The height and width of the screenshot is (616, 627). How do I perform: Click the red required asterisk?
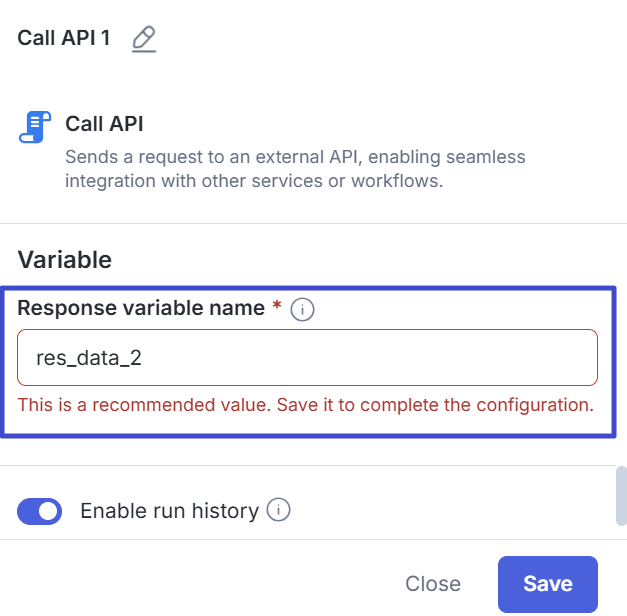click(277, 308)
